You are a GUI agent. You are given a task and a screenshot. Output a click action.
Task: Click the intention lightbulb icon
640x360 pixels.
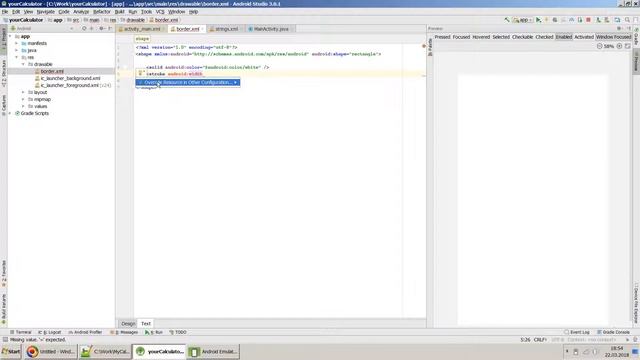tap(140, 73)
